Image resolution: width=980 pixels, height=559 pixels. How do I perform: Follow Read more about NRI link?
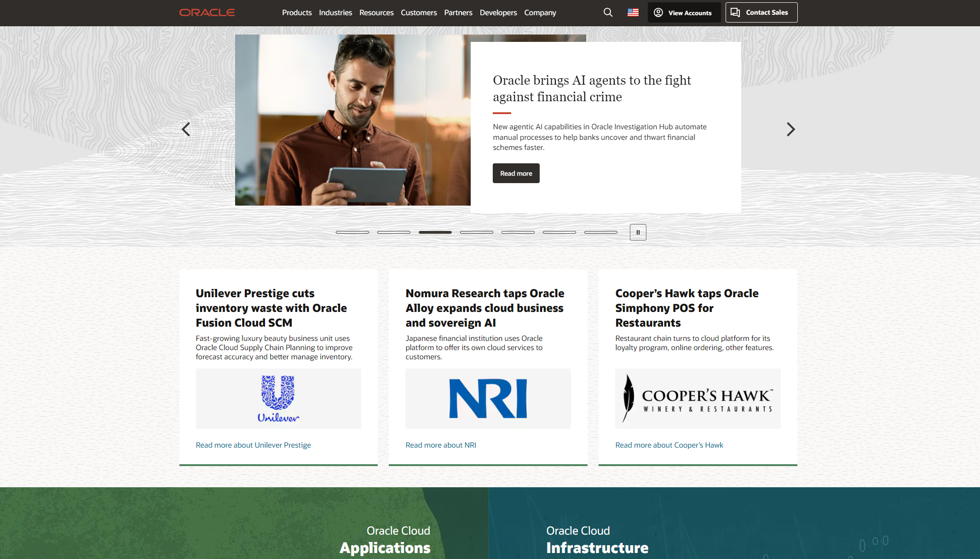[441, 445]
